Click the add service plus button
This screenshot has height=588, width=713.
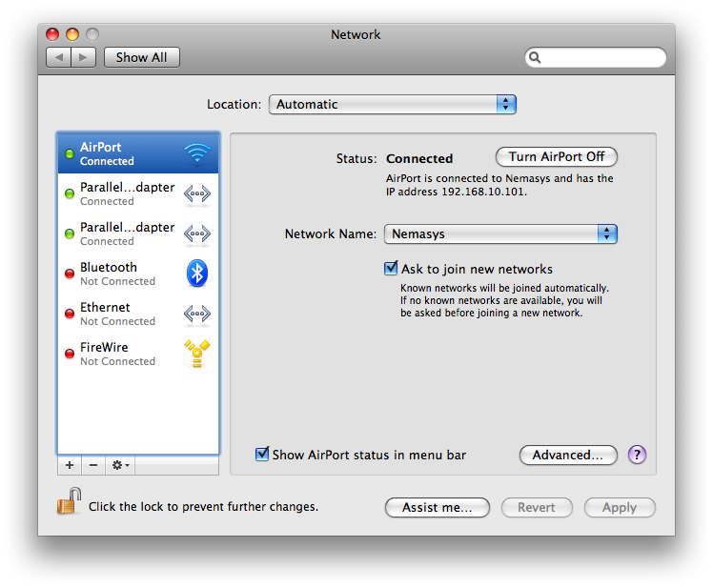(70, 465)
